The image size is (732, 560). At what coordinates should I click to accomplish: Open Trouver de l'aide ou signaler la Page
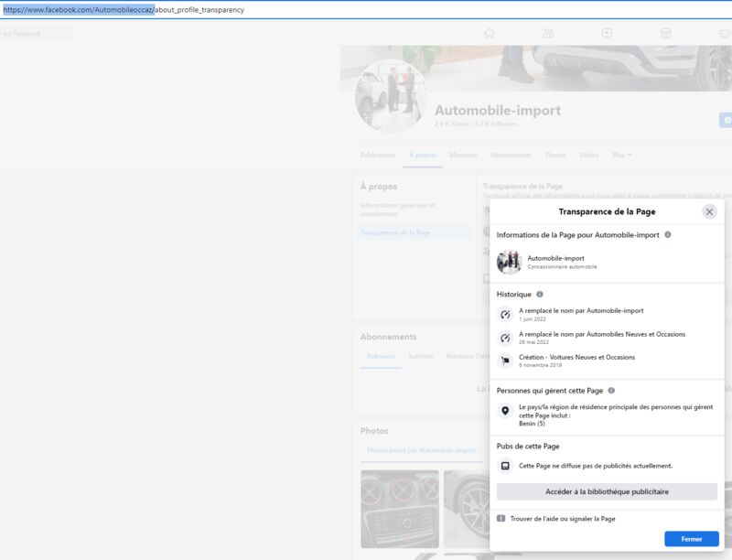tap(563, 519)
